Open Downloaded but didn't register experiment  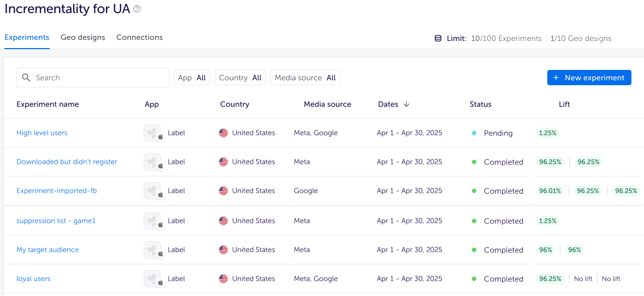tap(67, 162)
